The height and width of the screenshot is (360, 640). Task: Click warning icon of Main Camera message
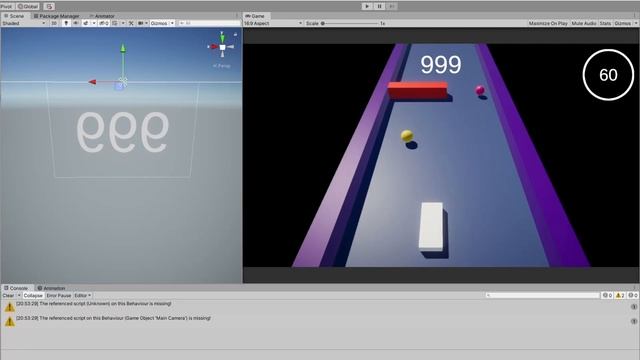click(9, 322)
